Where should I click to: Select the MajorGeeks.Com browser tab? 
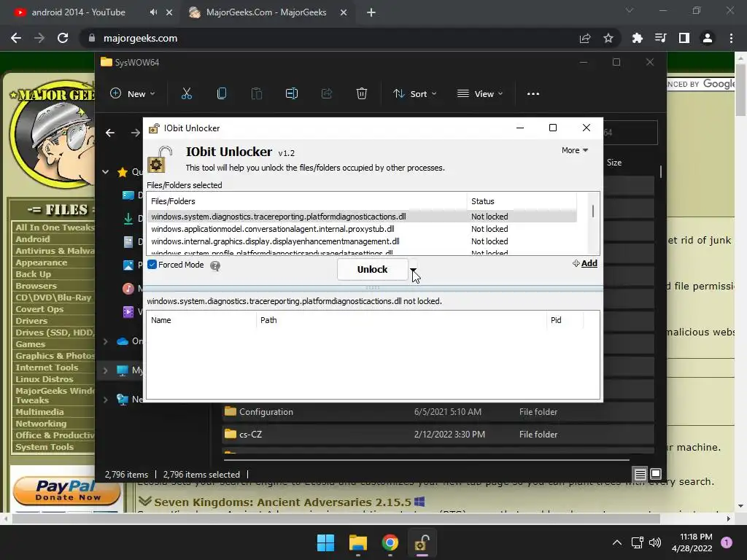pyautogui.click(x=266, y=12)
